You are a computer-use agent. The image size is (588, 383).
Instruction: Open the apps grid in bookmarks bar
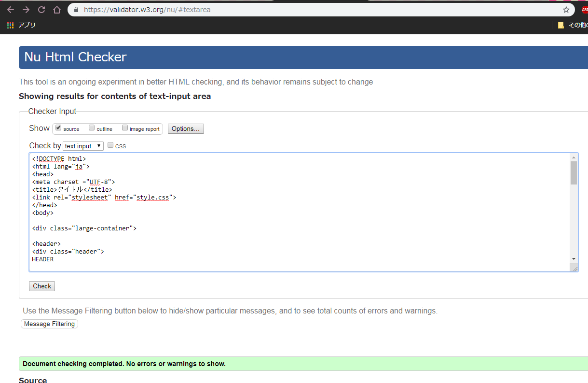[11, 25]
